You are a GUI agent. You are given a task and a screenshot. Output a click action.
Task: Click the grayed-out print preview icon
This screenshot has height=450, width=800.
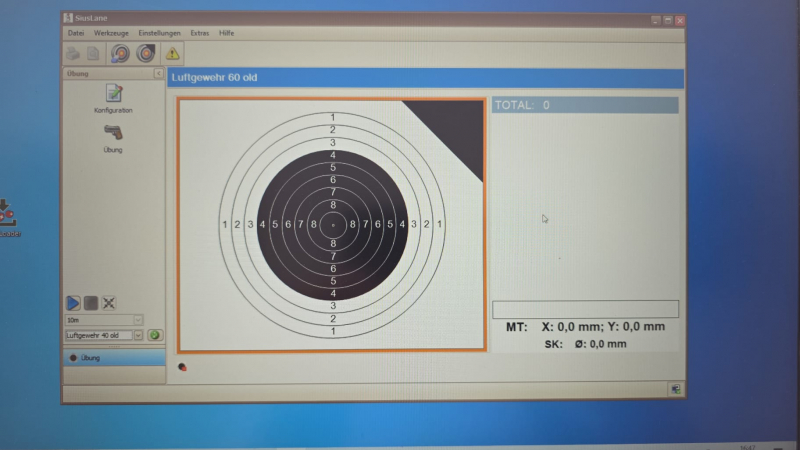click(x=93, y=54)
